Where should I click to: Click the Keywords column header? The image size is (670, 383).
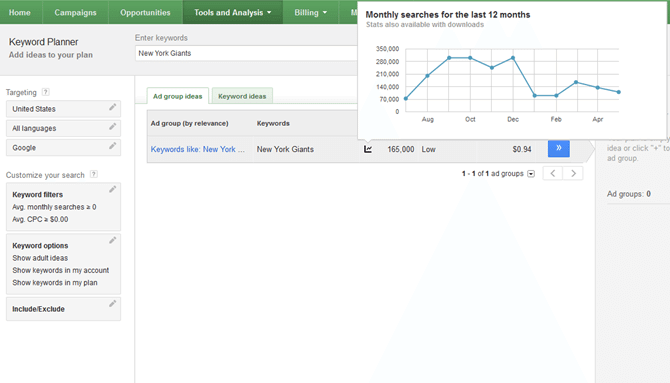273,123
